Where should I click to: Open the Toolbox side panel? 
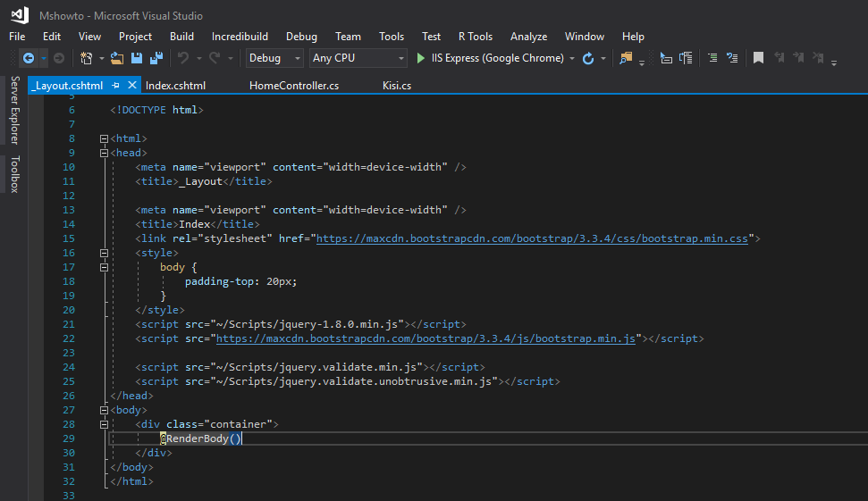(15, 174)
